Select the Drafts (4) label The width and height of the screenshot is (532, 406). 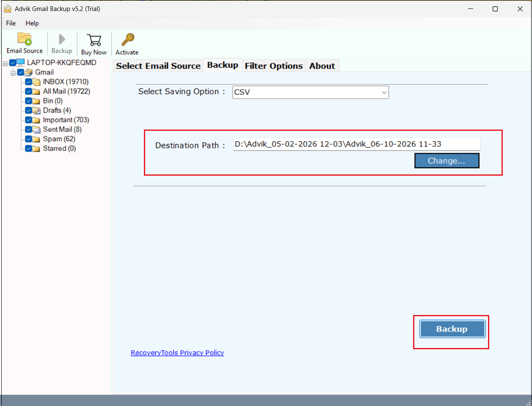pos(57,110)
